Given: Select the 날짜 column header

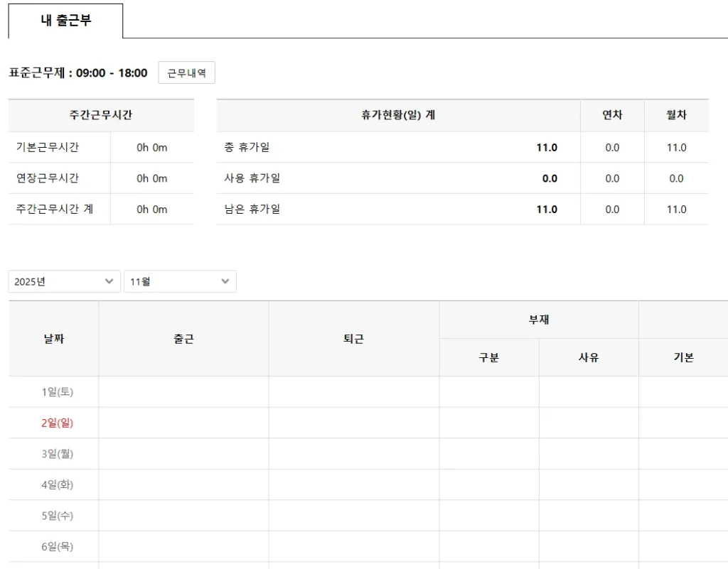Looking at the screenshot, I should tap(54, 339).
